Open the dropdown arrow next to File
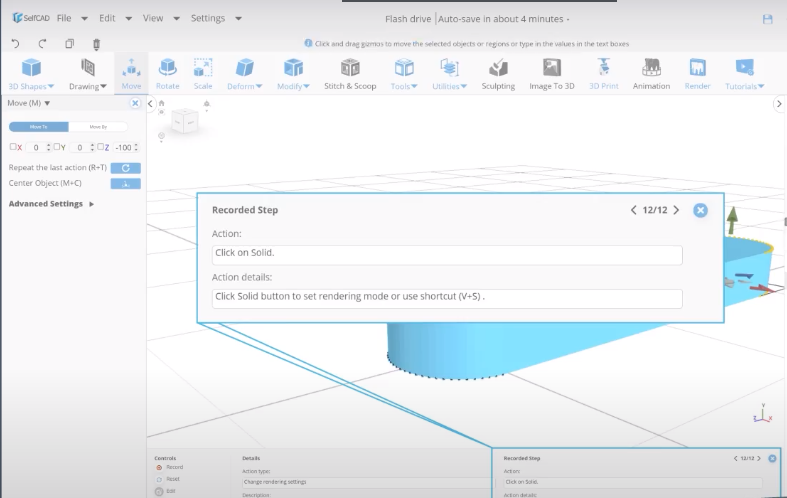787x498 pixels. (x=84, y=19)
